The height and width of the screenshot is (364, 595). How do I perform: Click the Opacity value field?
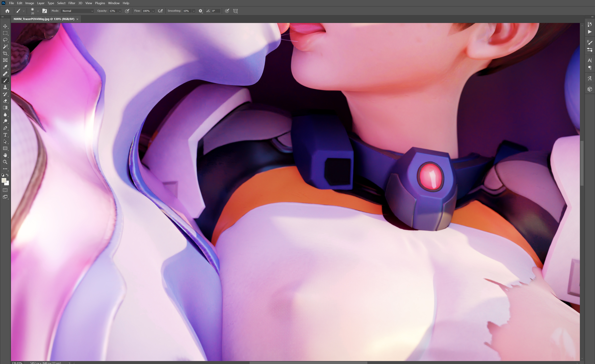point(113,11)
